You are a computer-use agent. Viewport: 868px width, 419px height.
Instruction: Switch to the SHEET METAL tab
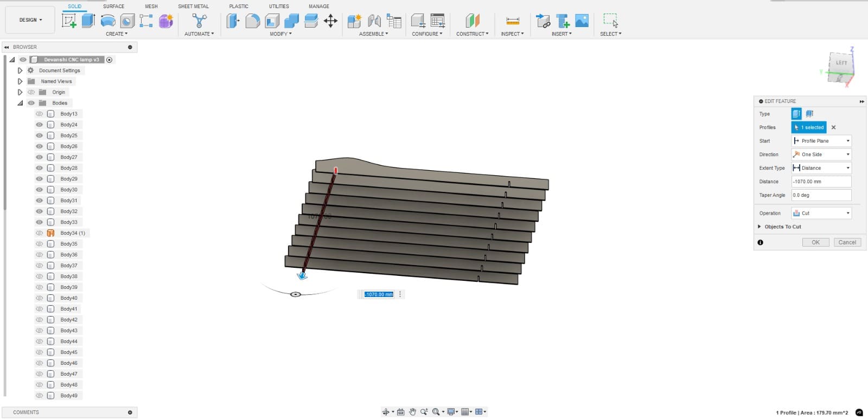(193, 7)
